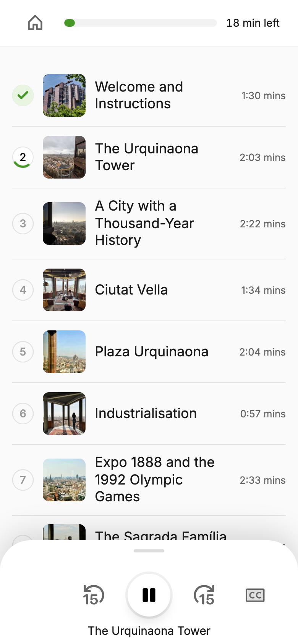Open the Ciutat Vella thumbnail
The width and height of the screenshot is (298, 644).
(x=64, y=290)
